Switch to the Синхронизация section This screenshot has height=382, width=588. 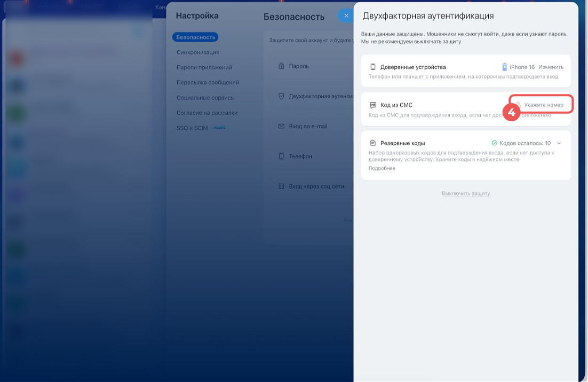click(198, 52)
